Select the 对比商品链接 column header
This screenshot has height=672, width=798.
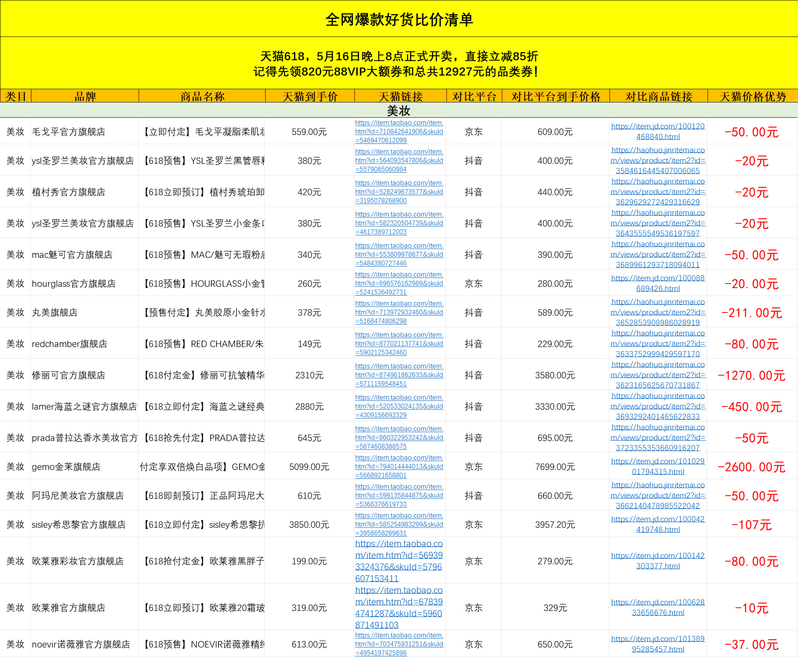tap(659, 96)
